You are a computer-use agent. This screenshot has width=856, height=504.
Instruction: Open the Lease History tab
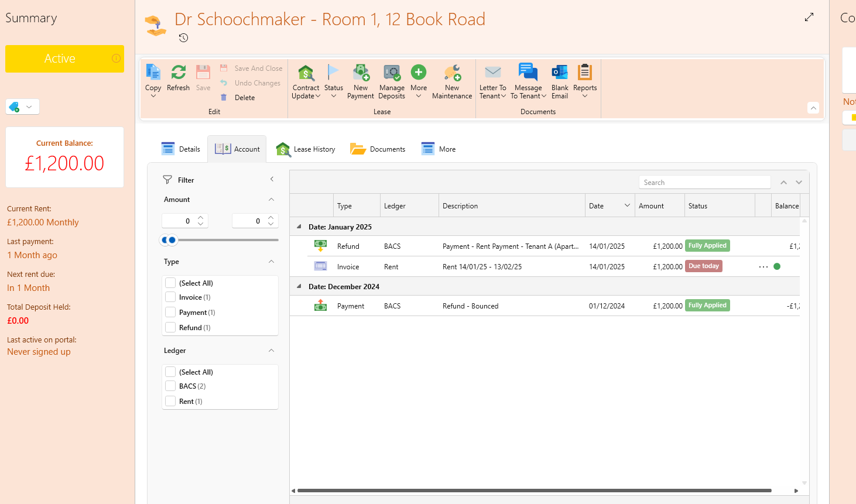(x=306, y=149)
